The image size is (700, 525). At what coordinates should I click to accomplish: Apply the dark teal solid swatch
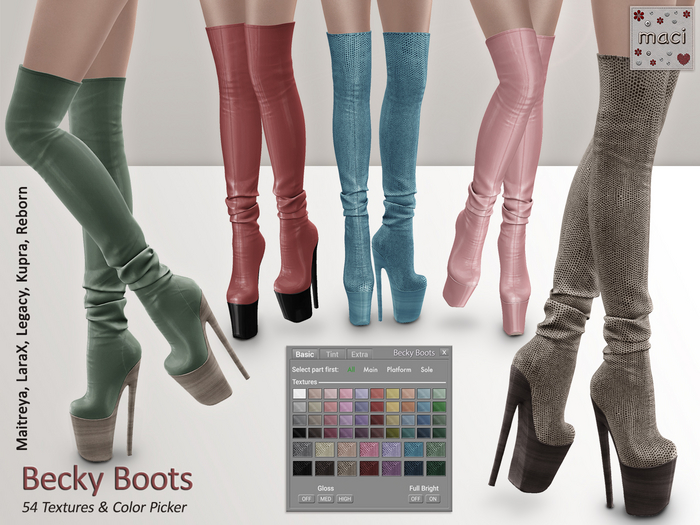pyautogui.click(x=408, y=433)
